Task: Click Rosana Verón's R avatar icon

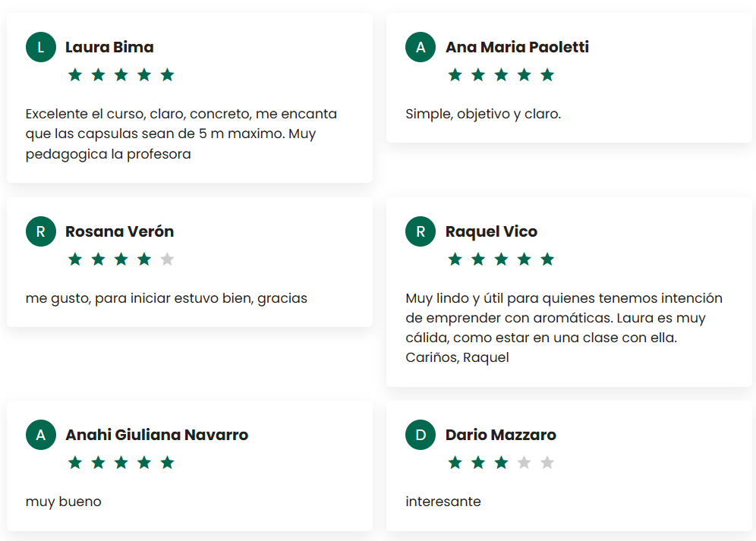Action: coord(41,231)
